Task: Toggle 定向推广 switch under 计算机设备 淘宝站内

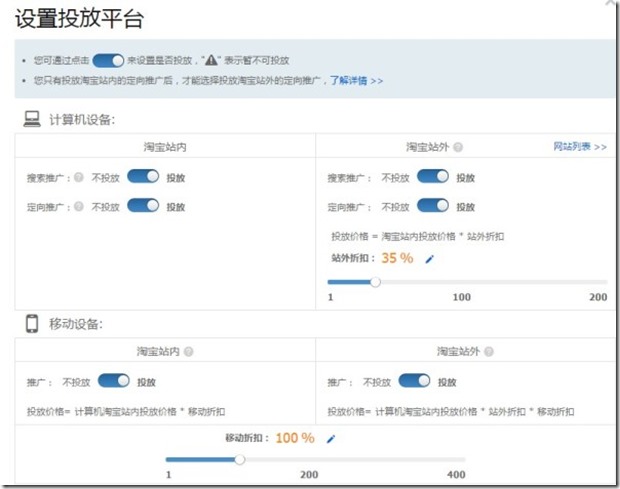Action: click(143, 207)
